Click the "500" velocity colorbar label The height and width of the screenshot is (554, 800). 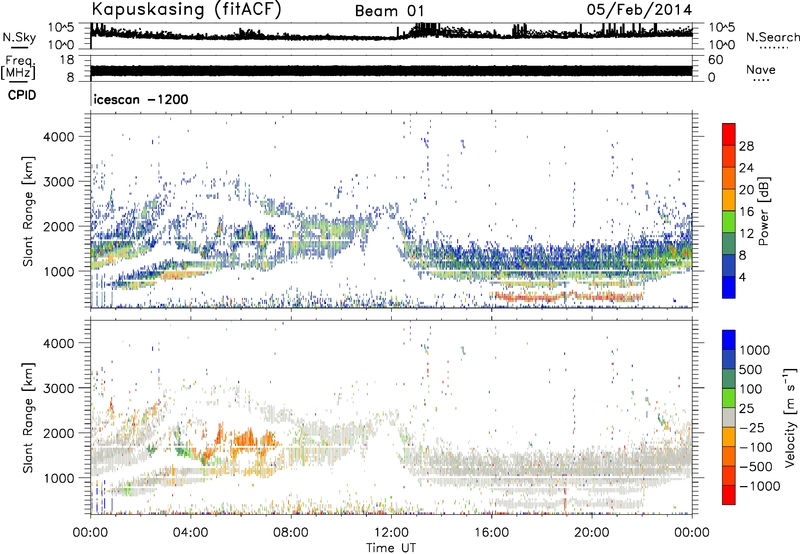(x=753, y=369)
